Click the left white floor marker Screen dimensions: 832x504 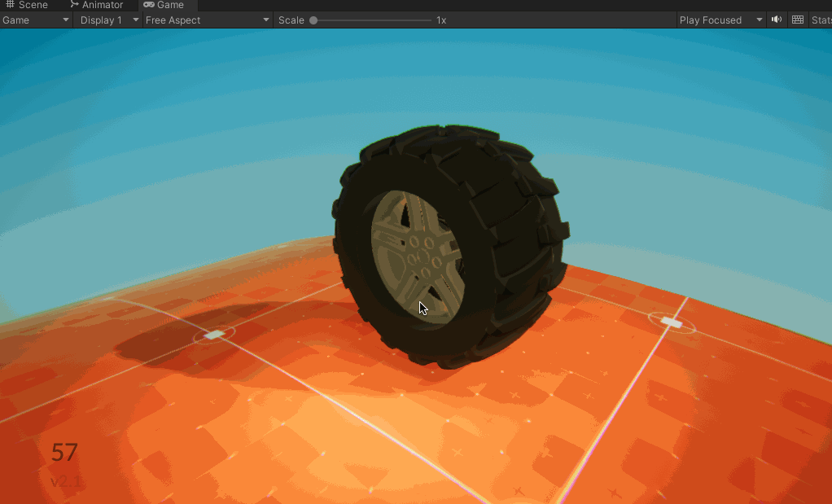point(214,335)
